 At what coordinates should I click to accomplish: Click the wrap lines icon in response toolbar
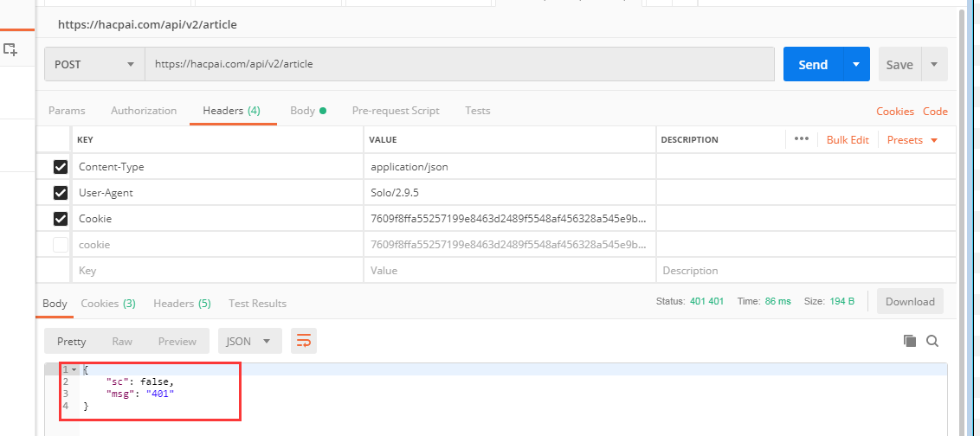(304, 342)
